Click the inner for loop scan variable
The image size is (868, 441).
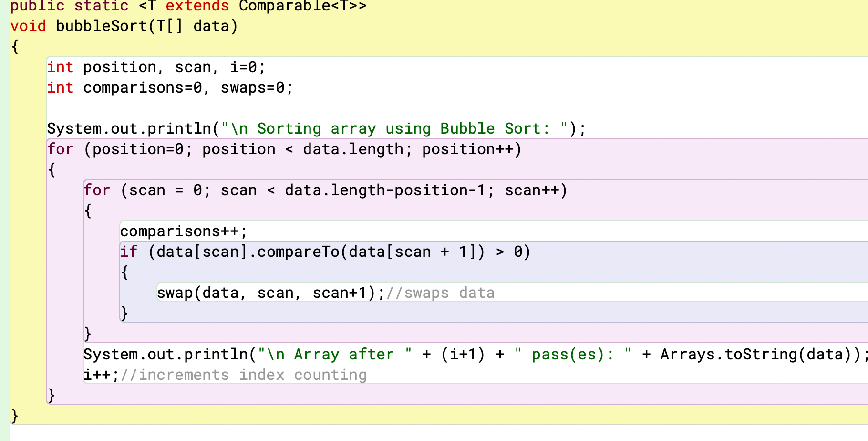(x=149, y=189)
